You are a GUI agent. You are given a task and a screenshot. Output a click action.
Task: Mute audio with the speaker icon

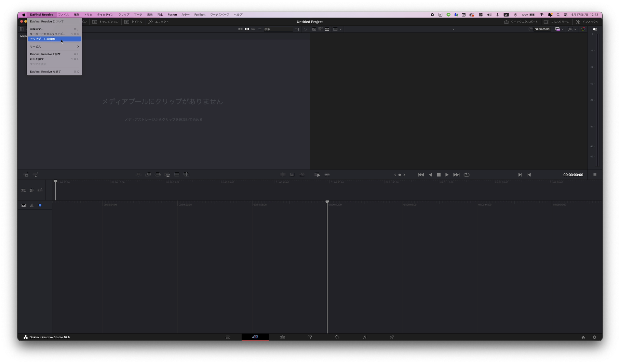click(595, 29)
